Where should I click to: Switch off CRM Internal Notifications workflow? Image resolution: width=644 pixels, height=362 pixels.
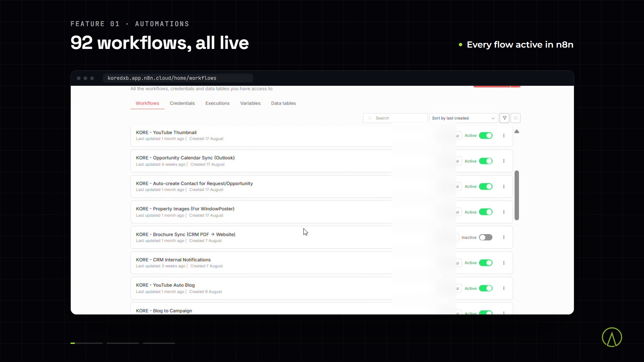click(486, 263)
